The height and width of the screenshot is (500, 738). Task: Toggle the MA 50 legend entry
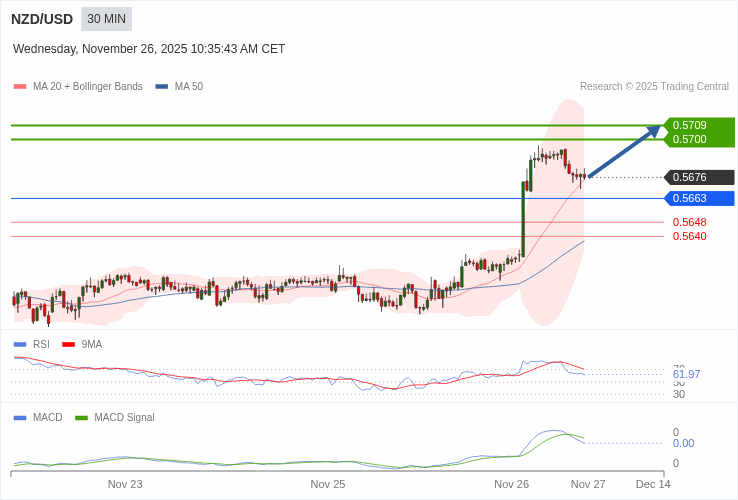(179, 86)
